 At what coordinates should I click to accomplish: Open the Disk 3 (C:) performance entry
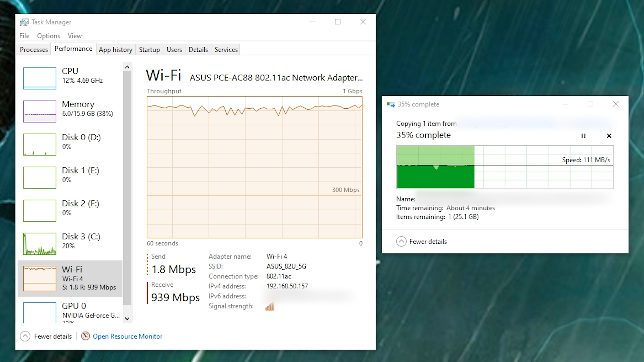(70, 244)
